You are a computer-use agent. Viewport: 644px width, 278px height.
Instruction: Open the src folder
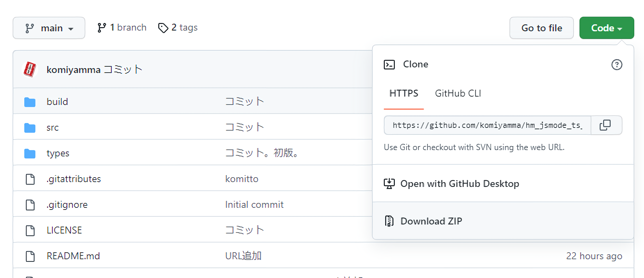pos(52,128)
